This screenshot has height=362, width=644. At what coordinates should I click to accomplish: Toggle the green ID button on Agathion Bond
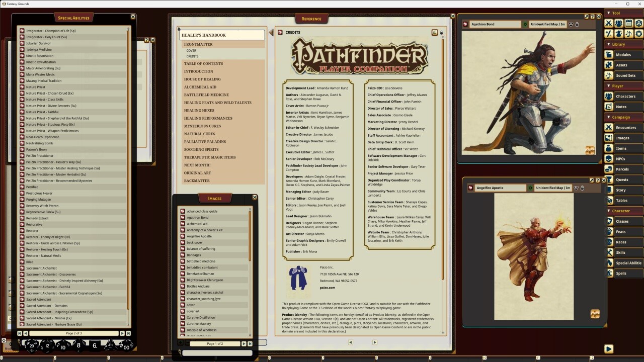(x=526, y=24)
